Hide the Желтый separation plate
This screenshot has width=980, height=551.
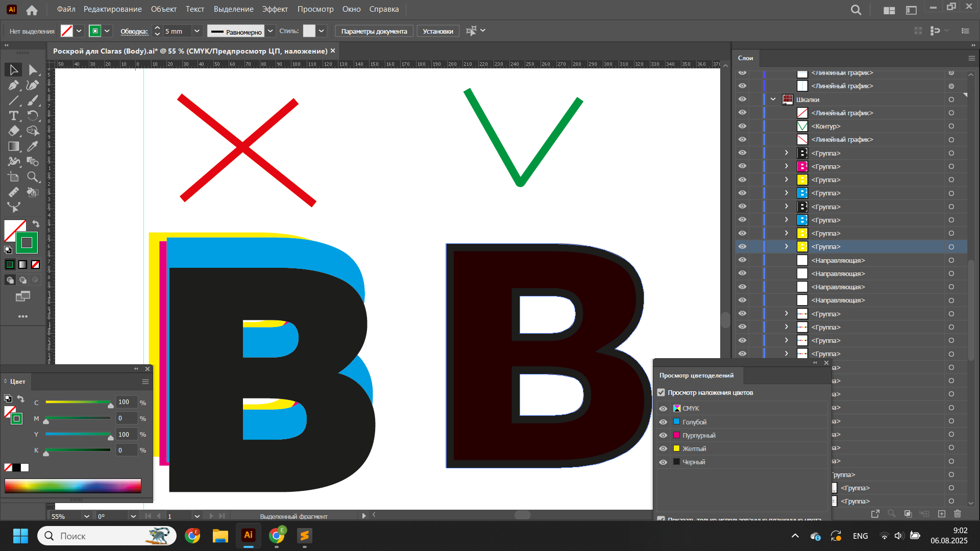pos(663,448)
